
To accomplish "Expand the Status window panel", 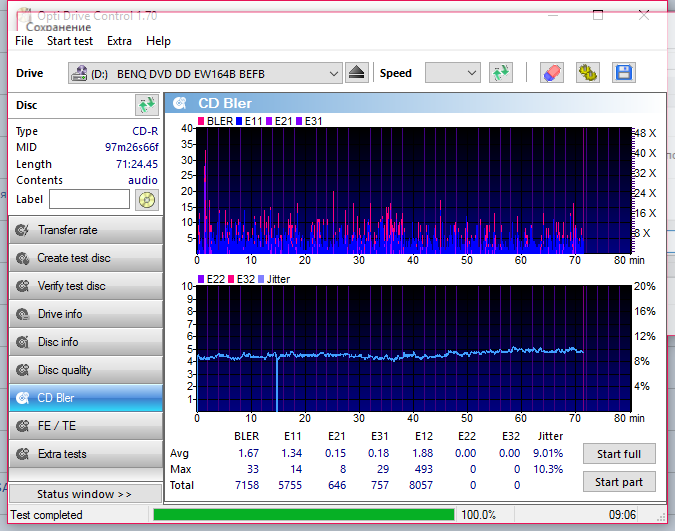I will pos(84,494).
